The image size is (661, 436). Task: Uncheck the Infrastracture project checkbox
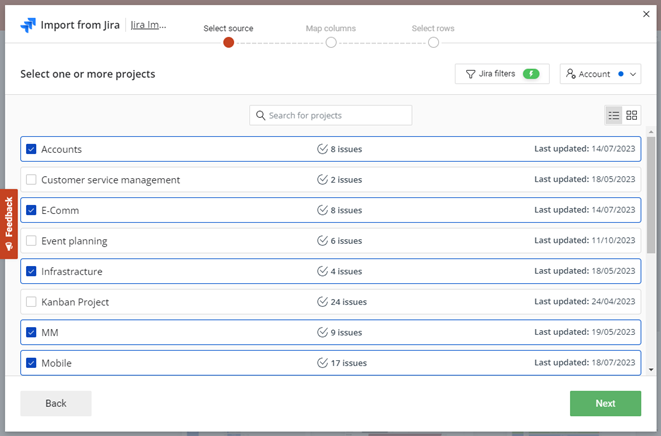click(31, 271)
